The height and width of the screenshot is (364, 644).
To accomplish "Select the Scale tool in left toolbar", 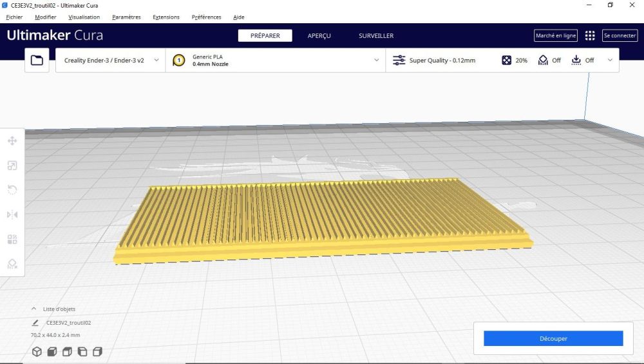I will tap(12, 166).
